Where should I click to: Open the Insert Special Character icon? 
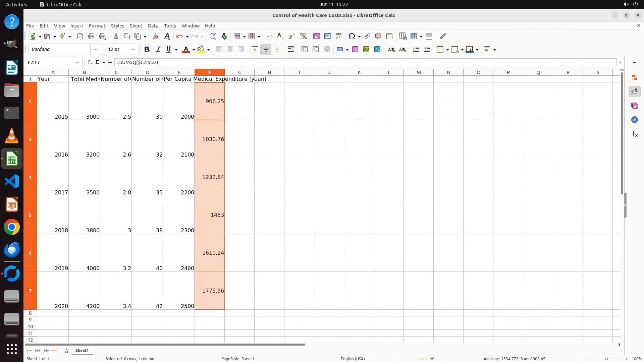[352, 36]
